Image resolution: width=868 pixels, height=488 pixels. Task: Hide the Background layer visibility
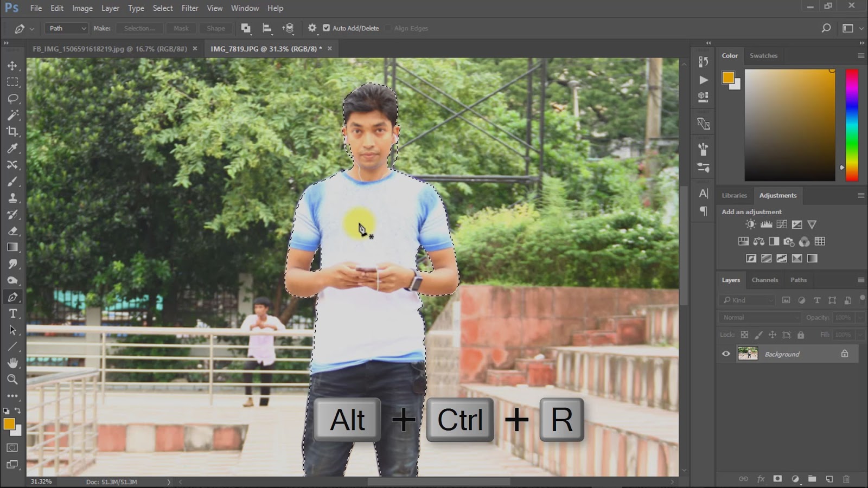point(726,354)
